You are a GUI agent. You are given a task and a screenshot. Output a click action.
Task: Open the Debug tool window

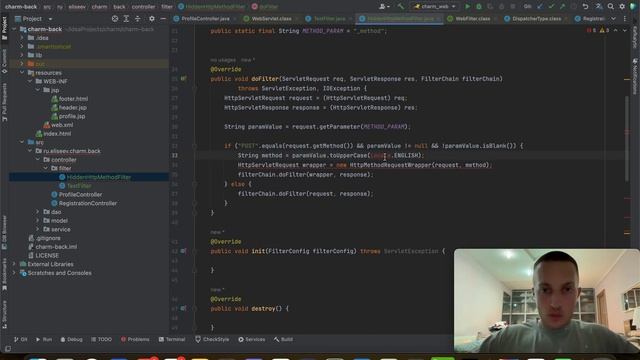coord(71,340)
